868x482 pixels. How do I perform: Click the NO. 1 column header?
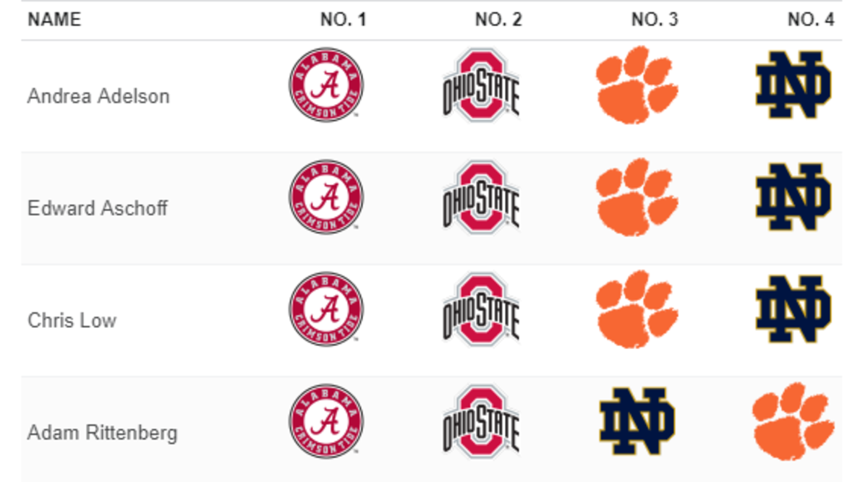344,20
